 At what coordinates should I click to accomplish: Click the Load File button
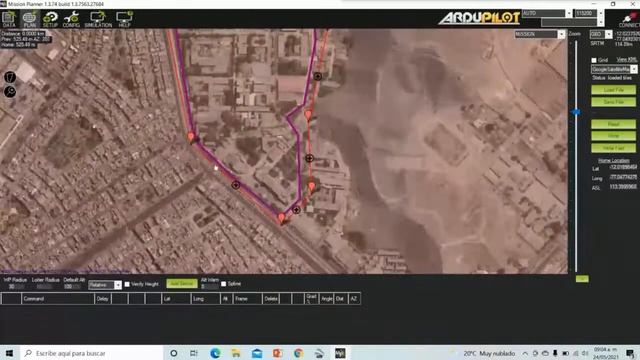pyautogui.click(x=613, y=90)
